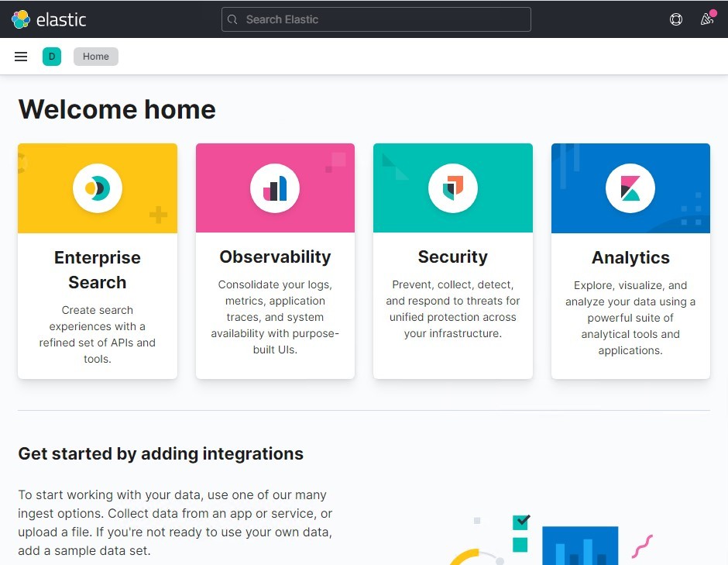Open the Security card title
This screenshot has height=565, width=728.
453,257
